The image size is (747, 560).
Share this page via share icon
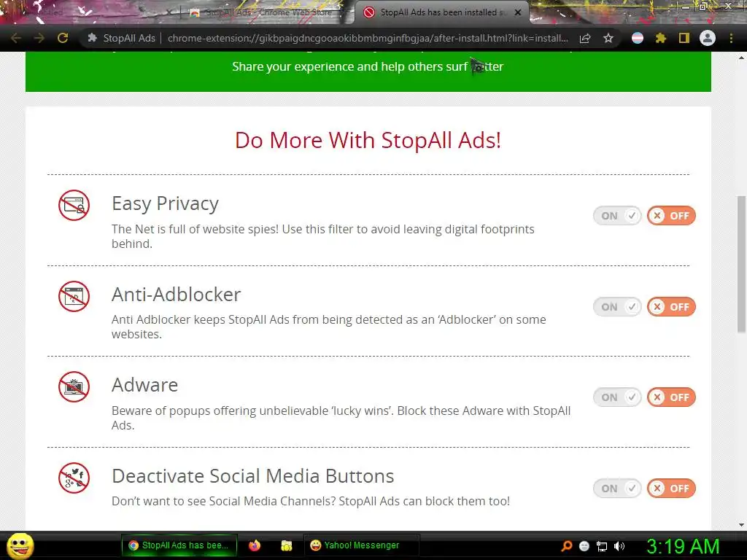point(585,38)
